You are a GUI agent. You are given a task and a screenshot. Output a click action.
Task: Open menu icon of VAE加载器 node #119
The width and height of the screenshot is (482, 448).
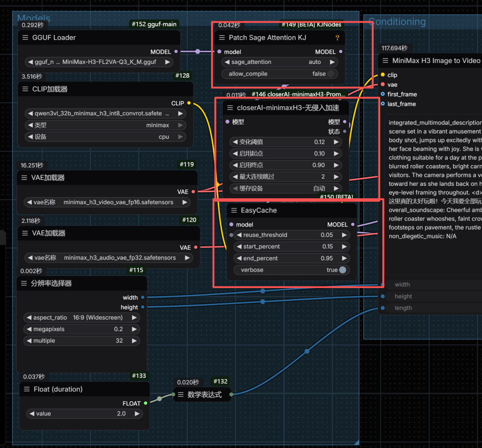tap(24, 177)
